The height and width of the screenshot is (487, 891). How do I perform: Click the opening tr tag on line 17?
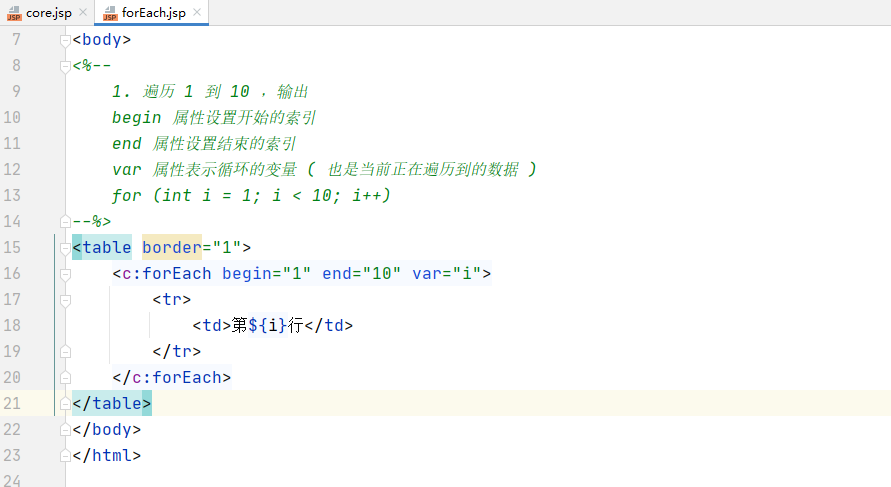click(x=172, y=299)
